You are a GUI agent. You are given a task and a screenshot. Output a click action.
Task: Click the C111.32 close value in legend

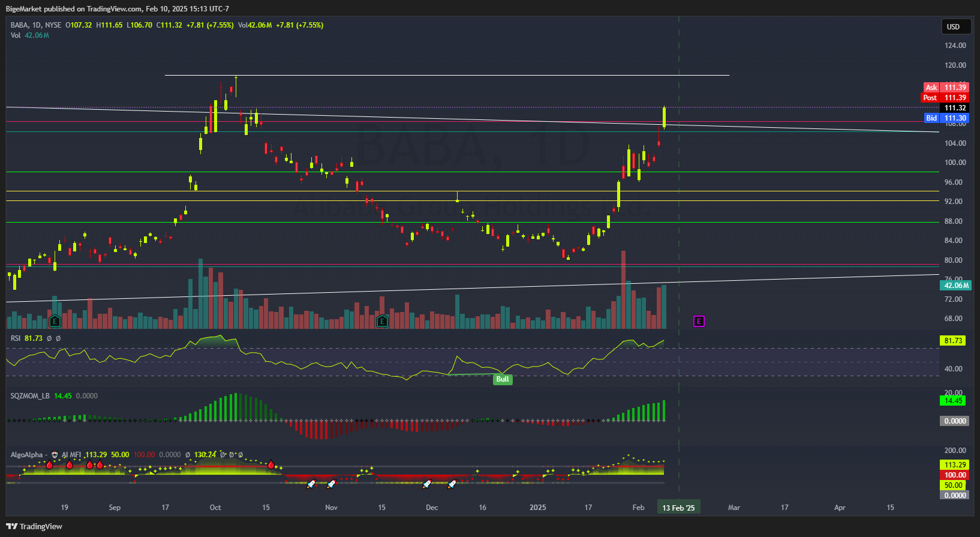pyautogui.click(x=169, y=25)
